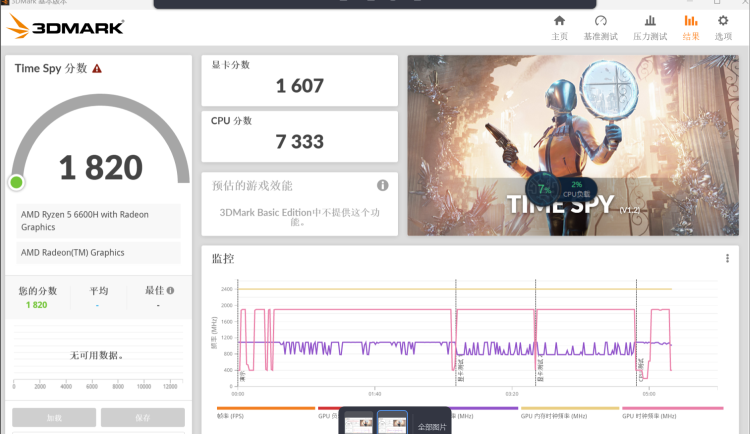
Task: Click the 3DMark logo
Action: click(66, 27)
